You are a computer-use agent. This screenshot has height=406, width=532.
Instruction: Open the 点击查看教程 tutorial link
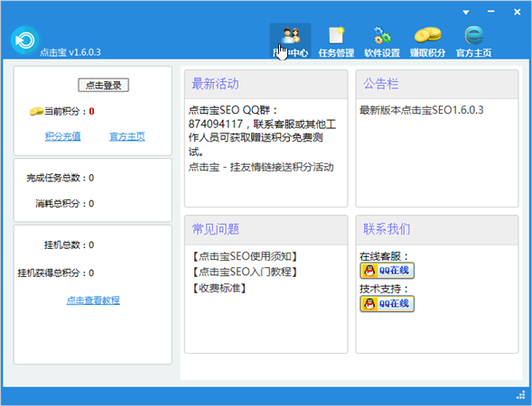93,300
